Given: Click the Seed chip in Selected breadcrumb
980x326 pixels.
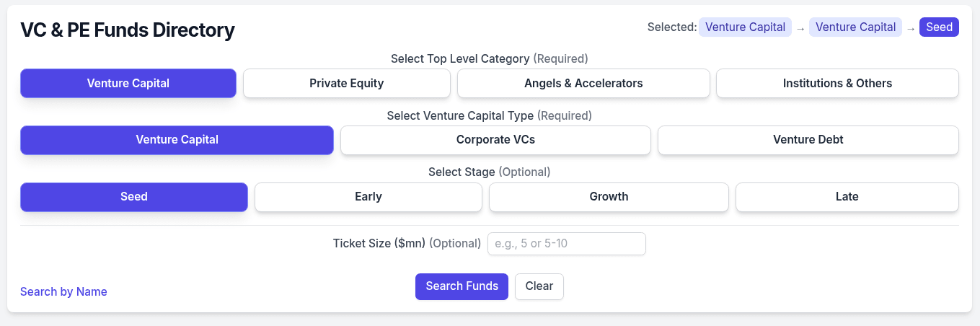Looking at the screenshot, I should pyautogui.click(x=939, y=27).
